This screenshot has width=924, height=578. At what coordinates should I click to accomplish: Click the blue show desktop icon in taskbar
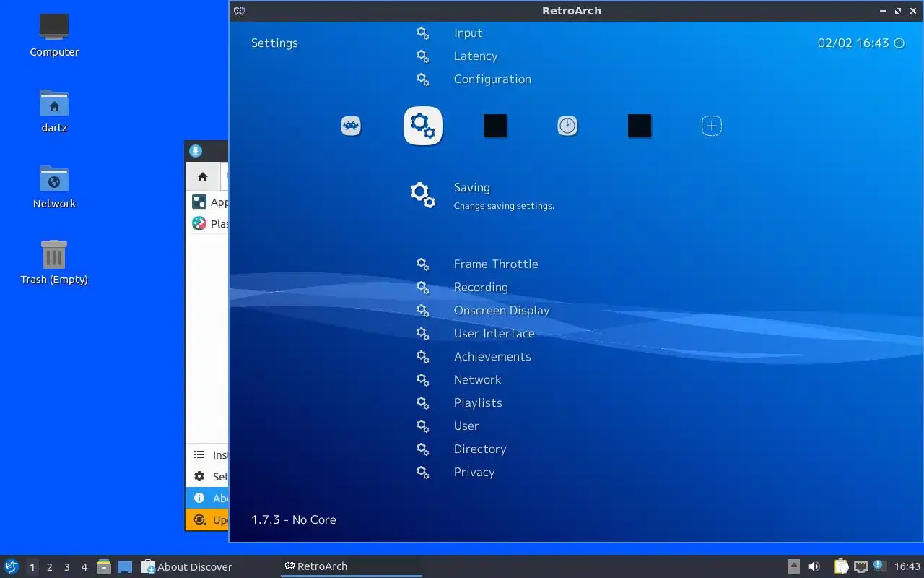pos(125,567)
